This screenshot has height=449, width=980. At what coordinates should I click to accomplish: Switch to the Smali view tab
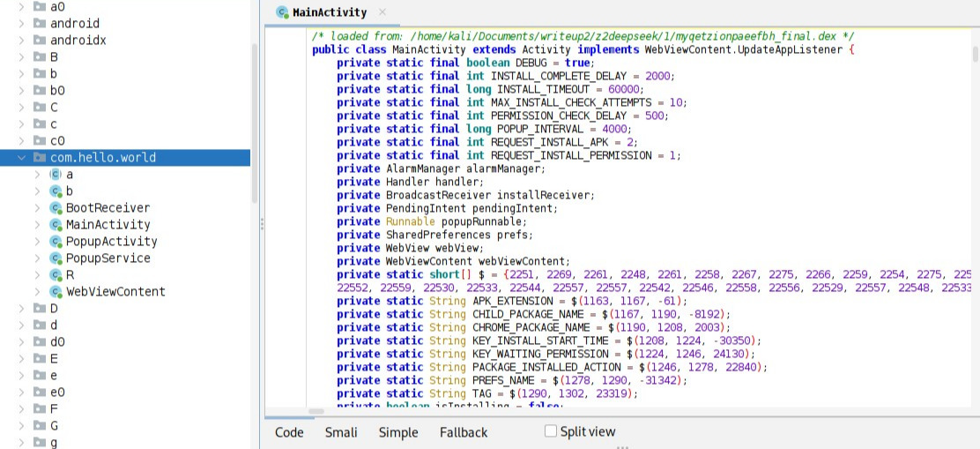pyautogui.click(x=341, y=432)
